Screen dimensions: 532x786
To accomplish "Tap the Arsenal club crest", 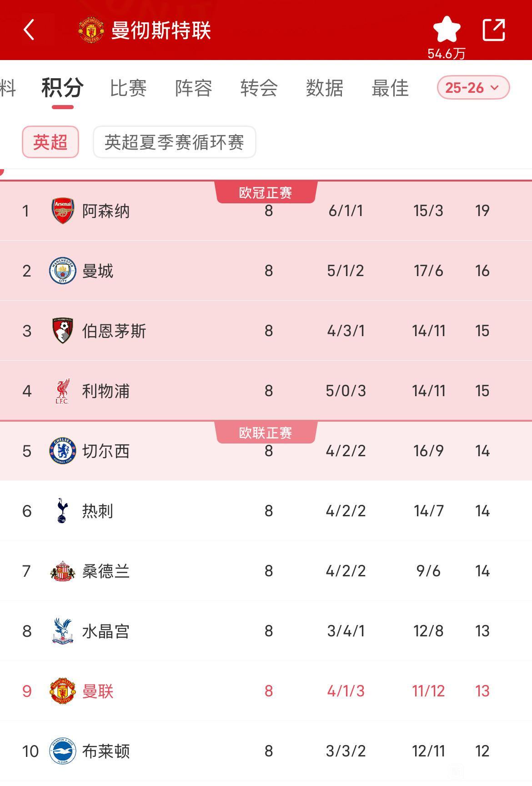I will click(x=63, y=211).
